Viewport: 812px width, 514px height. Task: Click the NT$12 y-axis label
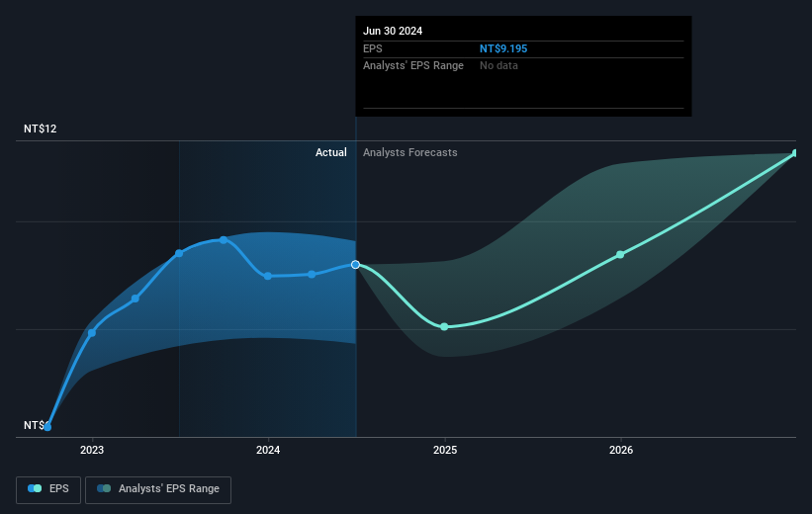coord(40,128)
